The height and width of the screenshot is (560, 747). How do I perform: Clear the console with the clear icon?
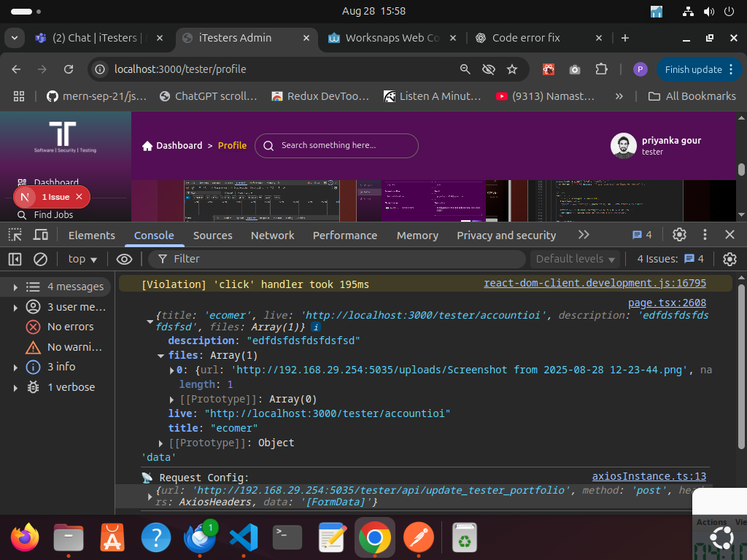[x=41, y=259]
